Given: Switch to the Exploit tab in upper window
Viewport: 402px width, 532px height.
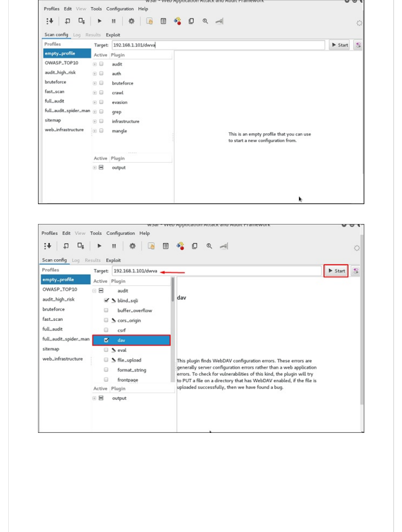Looking at the screenshot, I should pyautogui.click(x=113, y=35).
